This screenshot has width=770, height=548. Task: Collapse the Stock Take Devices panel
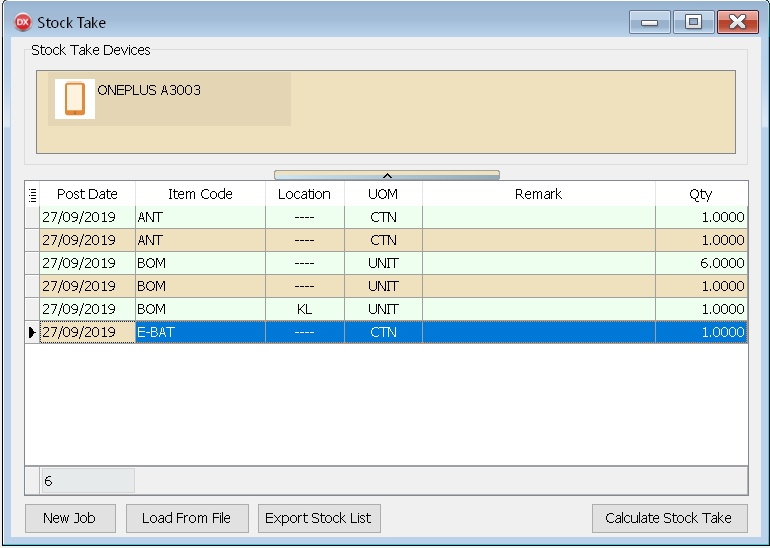pos(386,175)
